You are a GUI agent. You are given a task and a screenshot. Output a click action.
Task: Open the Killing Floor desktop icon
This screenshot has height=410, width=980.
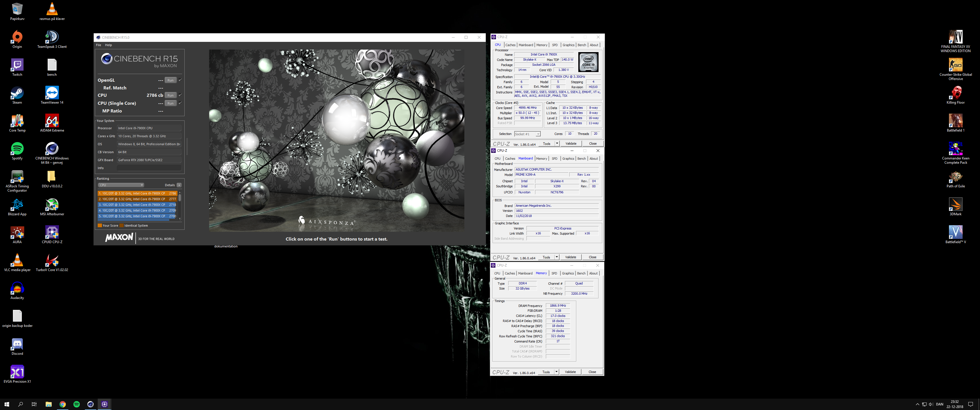955,95
